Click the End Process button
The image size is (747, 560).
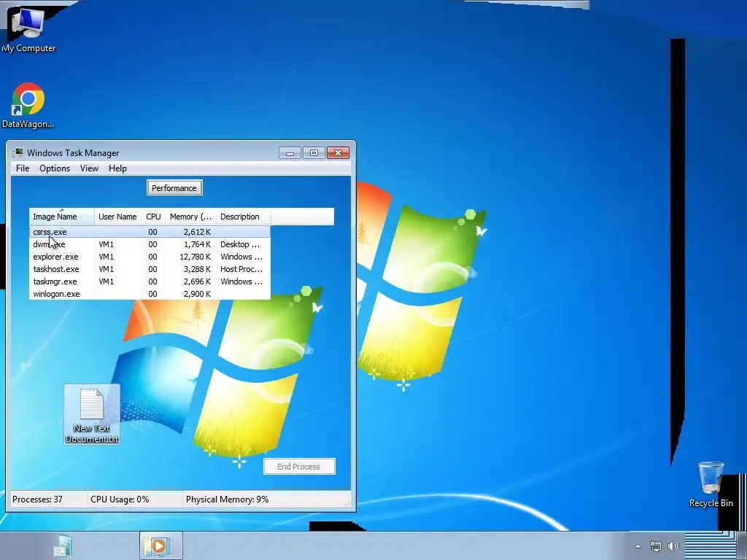299,466
